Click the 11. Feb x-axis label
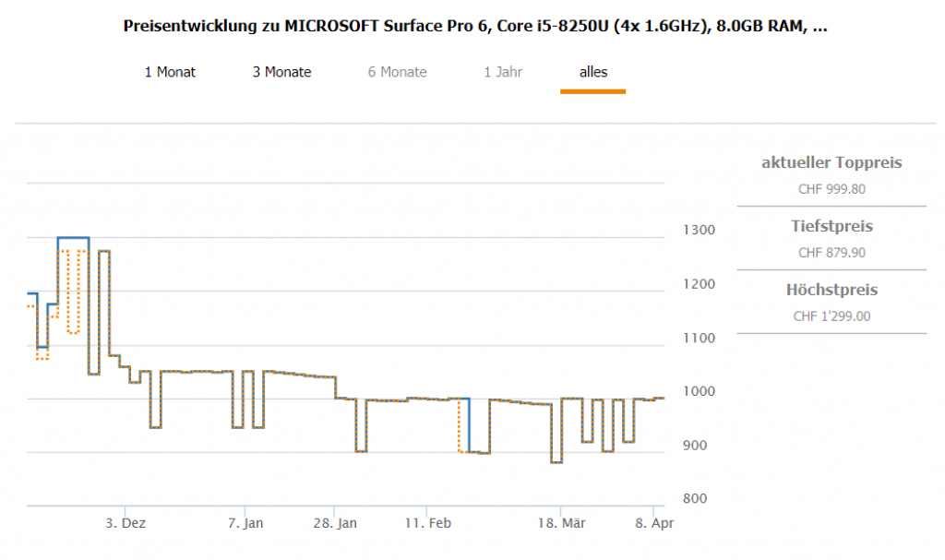The image size is (945, 560). (x=427, y=523)
